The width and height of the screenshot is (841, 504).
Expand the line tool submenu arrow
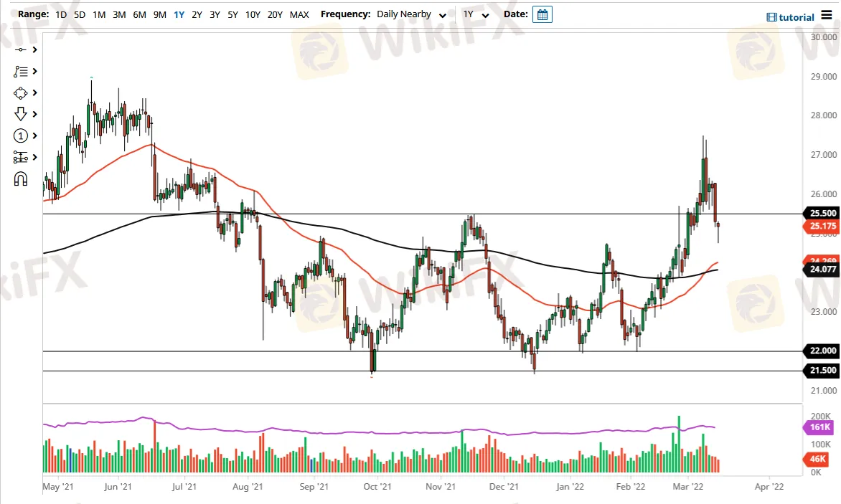(35, 49)
